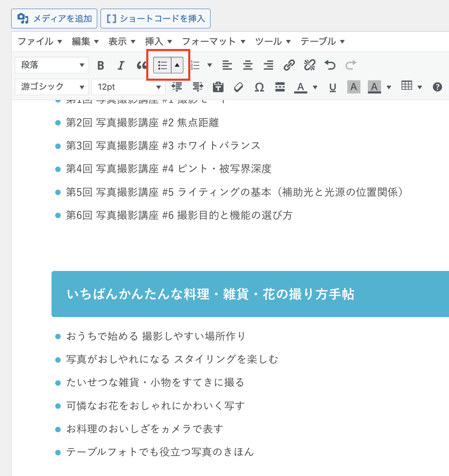Open the text color picker arrow
The height and width of the screenshot is (476, 449).
[x=315, y=87]
